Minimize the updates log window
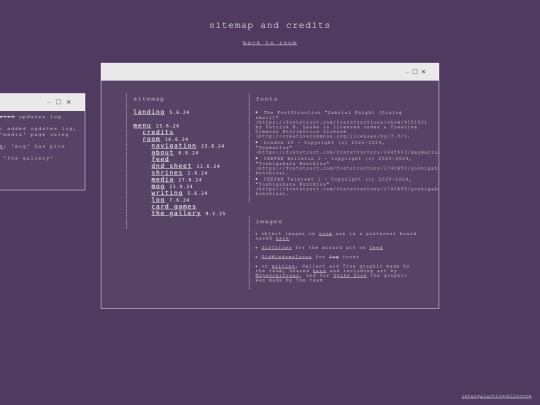This screenshot has height=405, width=540. click(49, 102)
